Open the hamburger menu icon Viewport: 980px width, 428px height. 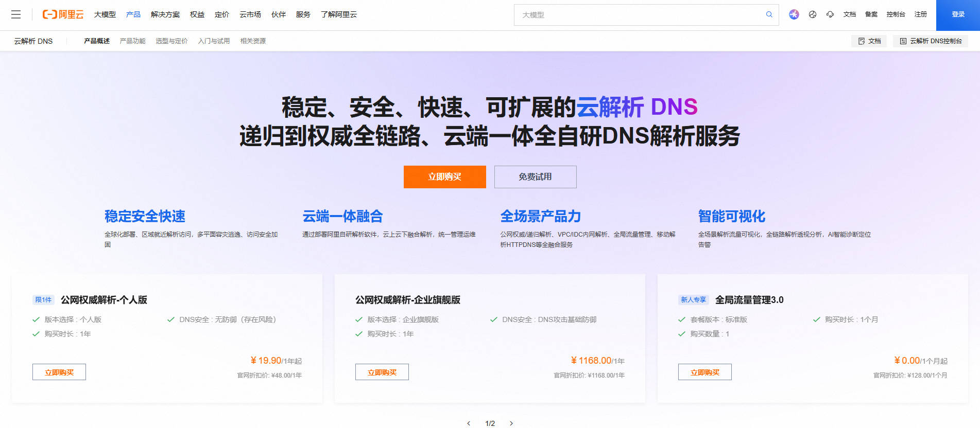tap(16, 14)
